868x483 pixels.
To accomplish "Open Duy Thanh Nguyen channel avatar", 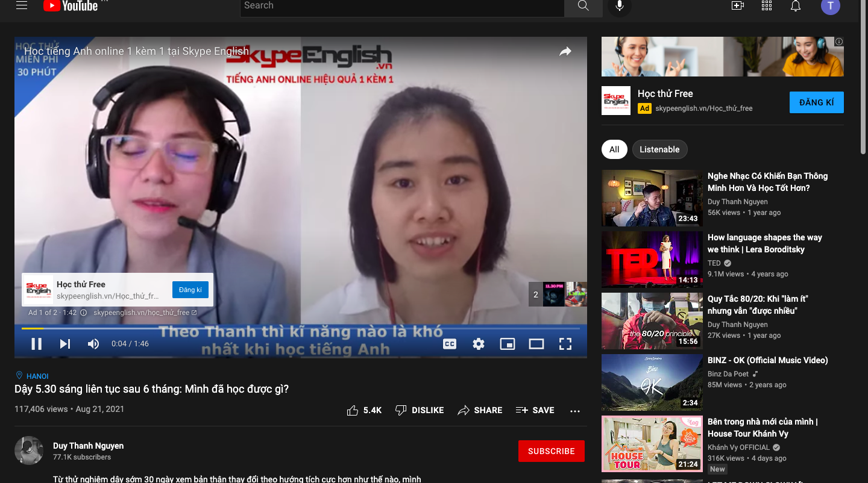I will (x=29, y=450).
